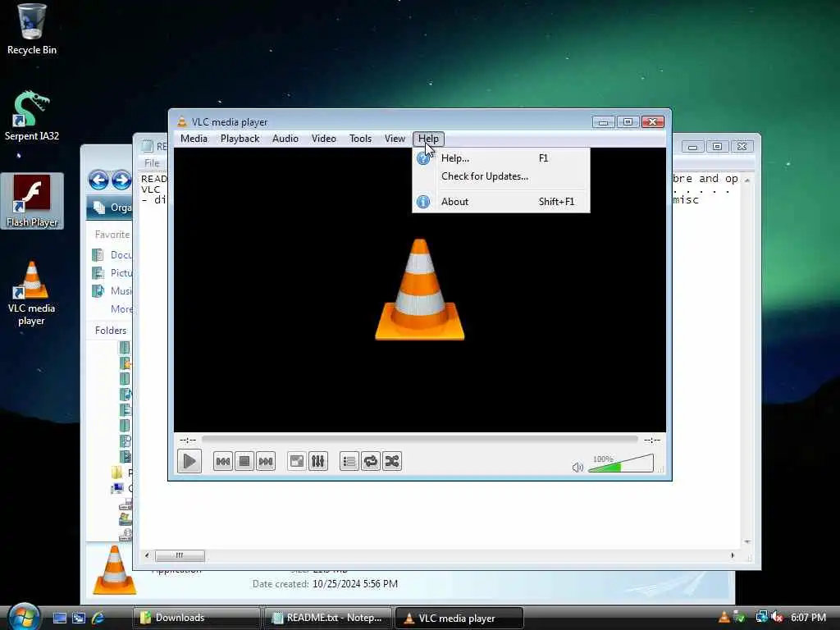The width and height of the screenshot is (840, 630).
Task: Click the network tray icon
Action: click(x=761, y=618)
